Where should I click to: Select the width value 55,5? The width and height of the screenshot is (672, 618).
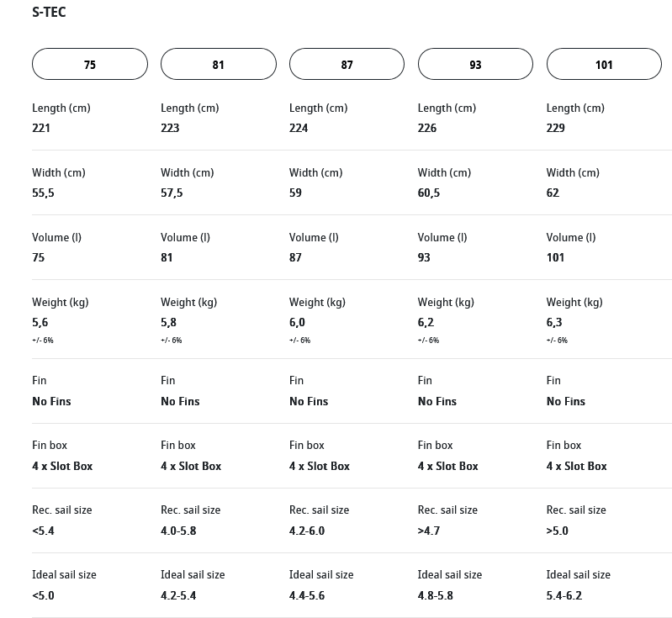[43, 193]
